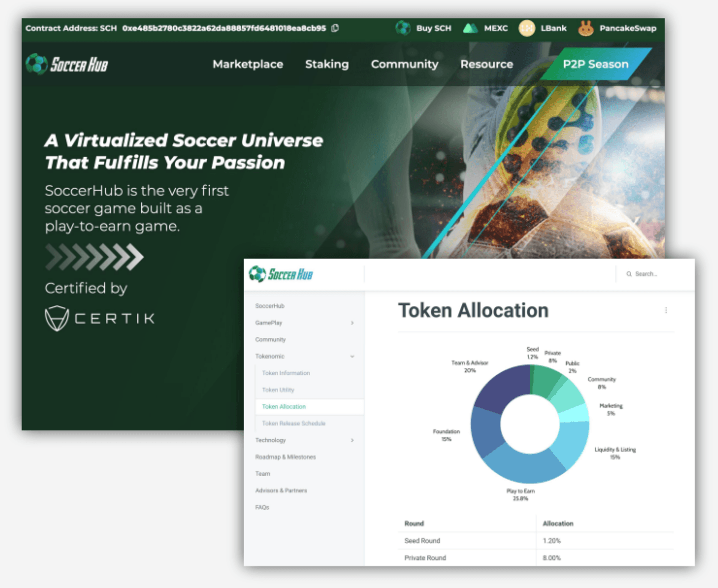Image resolution: width=718 pixels, height=588 pixels.
Task: Open GamePlay in docs sidebar
Action: [x=269, y=323]
